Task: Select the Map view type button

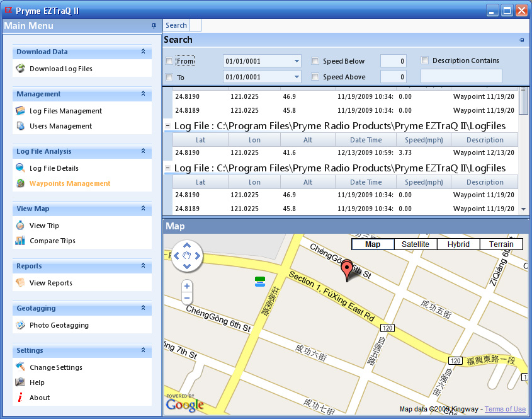Action: [373, 244]
